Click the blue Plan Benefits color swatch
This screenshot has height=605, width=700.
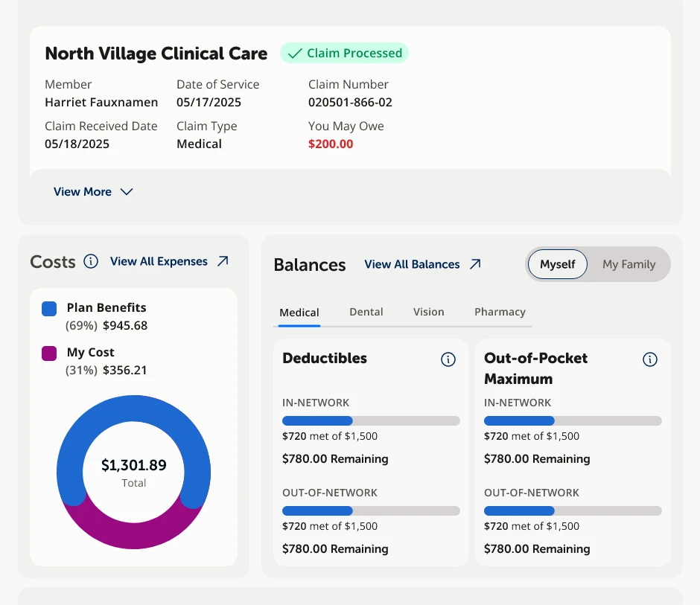pos(49,309)
